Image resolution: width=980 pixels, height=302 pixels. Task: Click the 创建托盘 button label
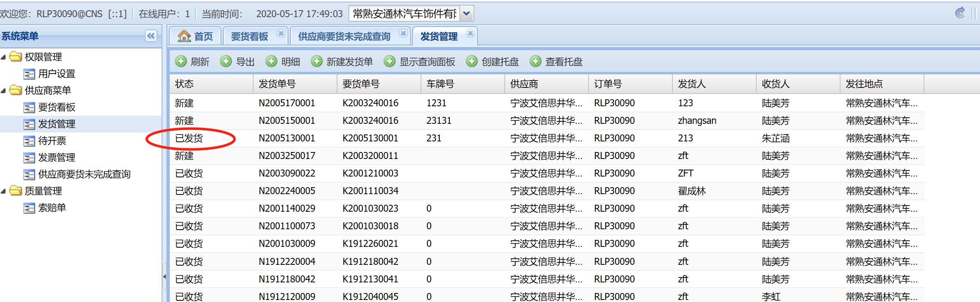[x=500, y=62]
